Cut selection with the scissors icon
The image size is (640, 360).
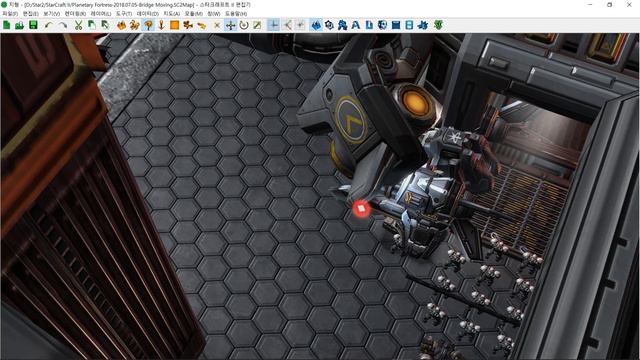coord(78,25)
